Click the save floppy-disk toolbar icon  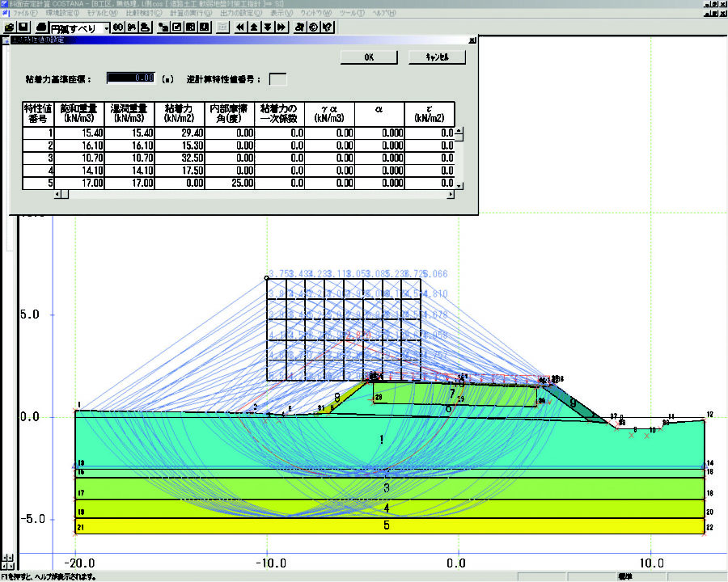coord(23,27)
